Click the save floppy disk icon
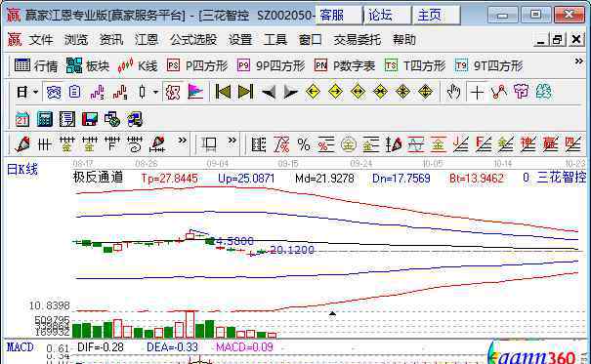Viewport: 591px width, 364px height. tap(90, 119)
